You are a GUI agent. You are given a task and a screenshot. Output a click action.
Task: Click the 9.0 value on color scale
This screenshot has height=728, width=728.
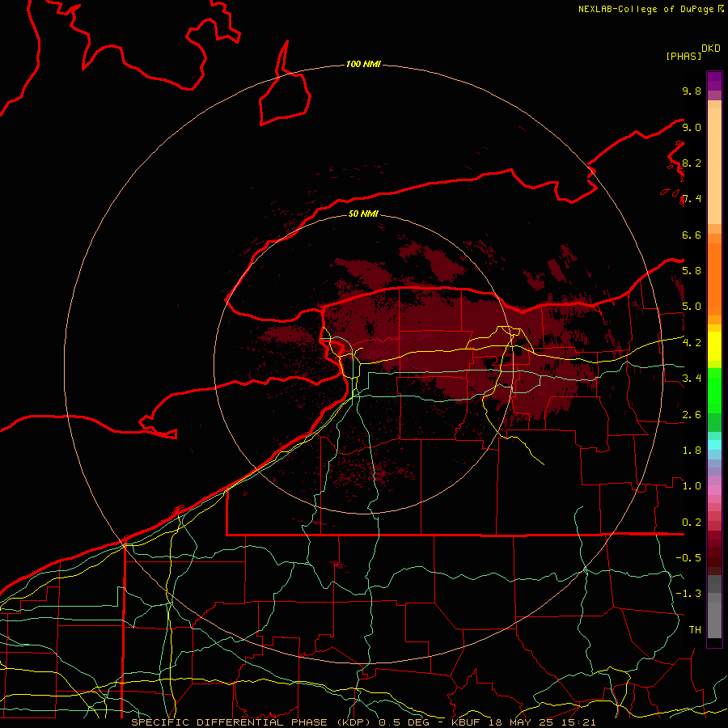pos(692,127)
